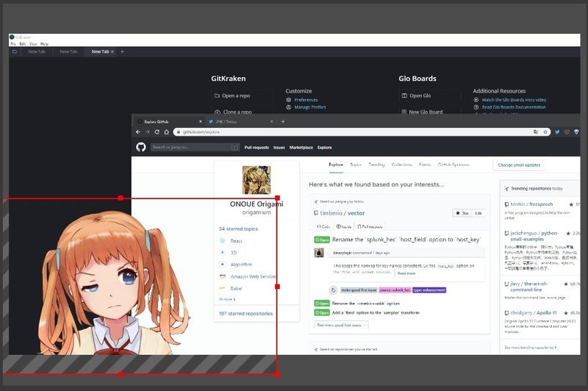Open Manage Profiles link

(310, 107)
